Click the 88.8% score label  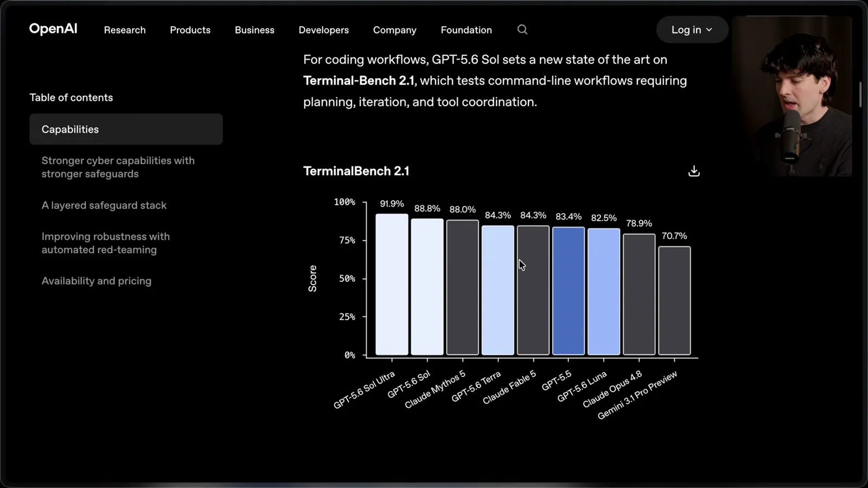click(x=427, y=209)
